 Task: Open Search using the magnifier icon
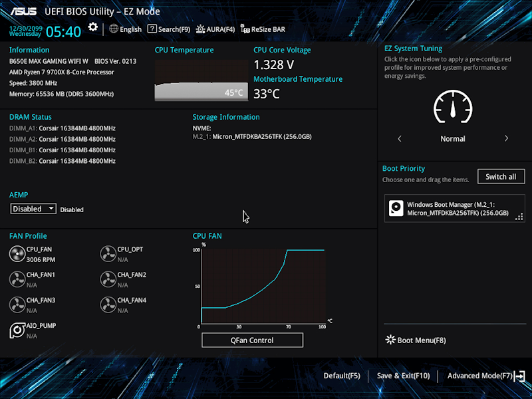[x=153, y=29]
